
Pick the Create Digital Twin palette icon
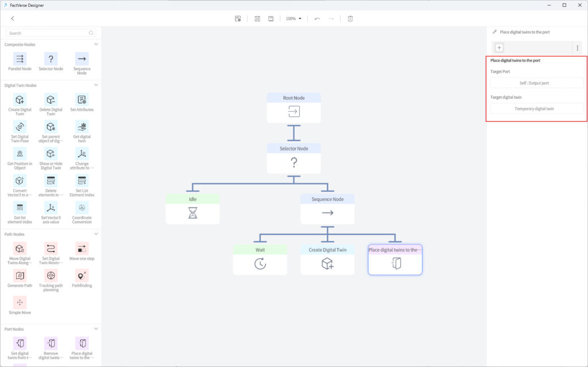tap(20, 100)
